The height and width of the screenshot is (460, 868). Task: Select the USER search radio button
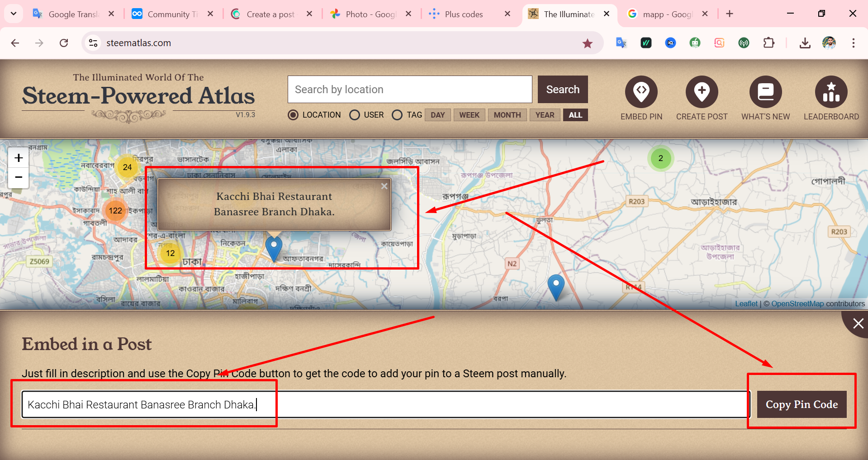pyautogui.click(x=355, y=115)
